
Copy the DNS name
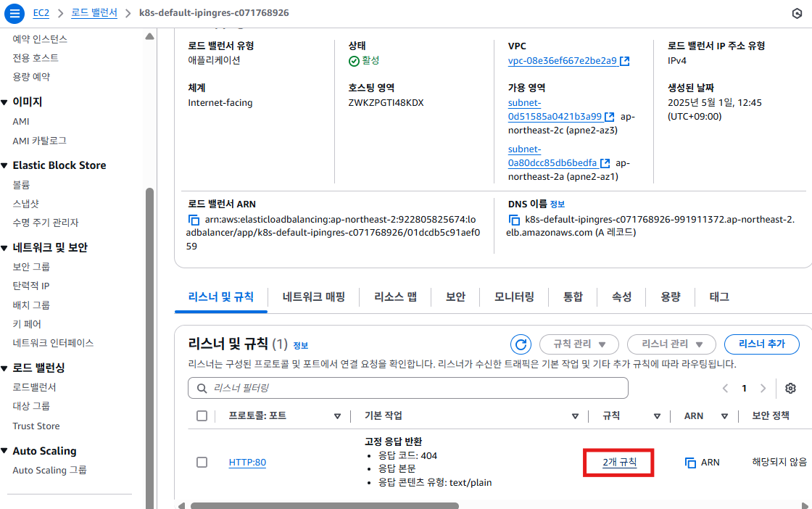pos(514,220)
